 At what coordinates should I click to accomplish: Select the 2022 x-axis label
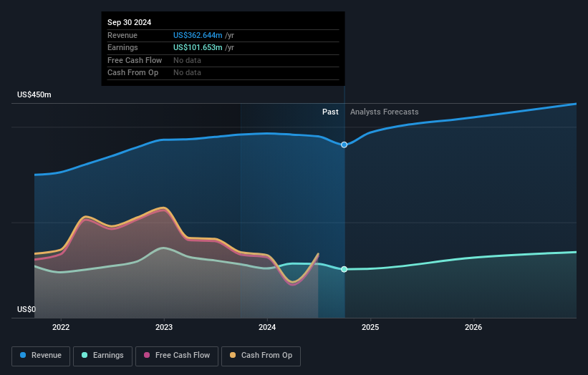tap(61, 327)
